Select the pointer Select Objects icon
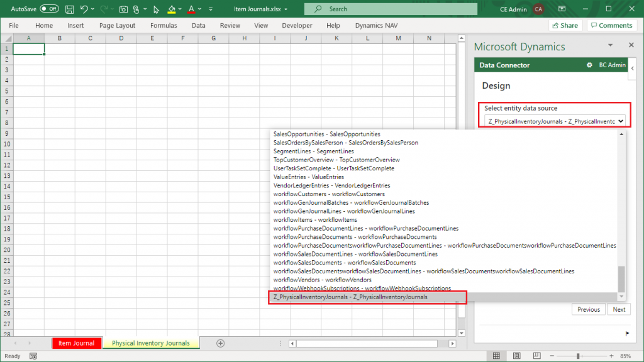Viewport: 644px width, 362px height. pyautogui.click(x=156, y=9)
